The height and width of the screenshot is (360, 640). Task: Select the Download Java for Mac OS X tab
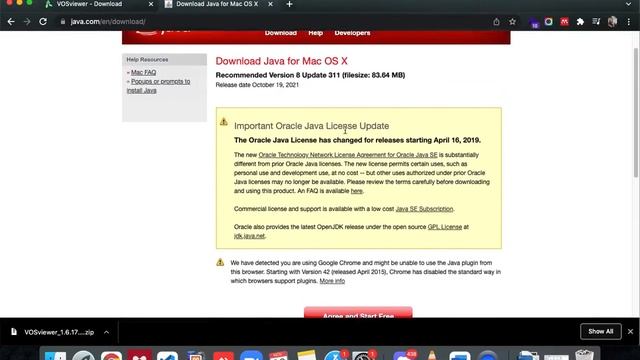click(x=217, y=4)
